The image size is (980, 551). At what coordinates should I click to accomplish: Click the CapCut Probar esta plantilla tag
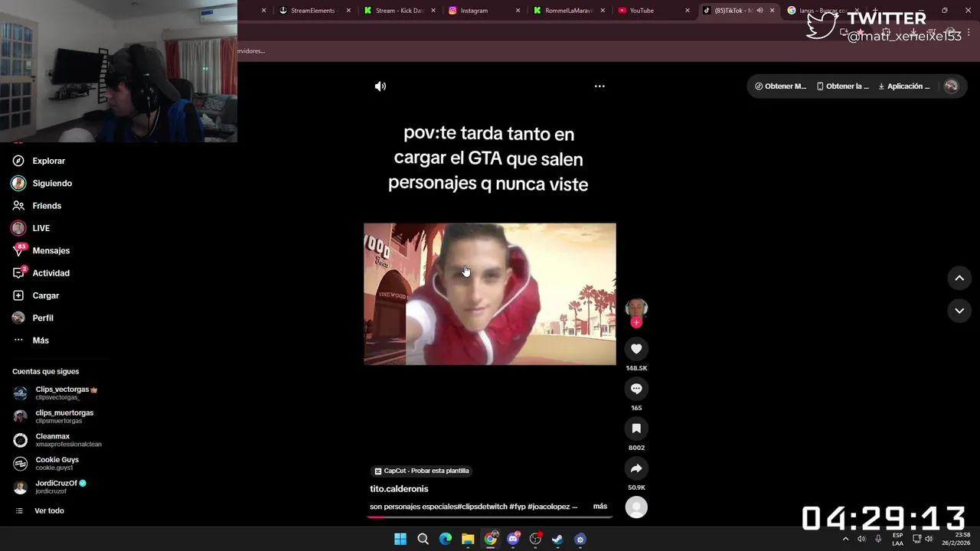(x=422, y=471)
